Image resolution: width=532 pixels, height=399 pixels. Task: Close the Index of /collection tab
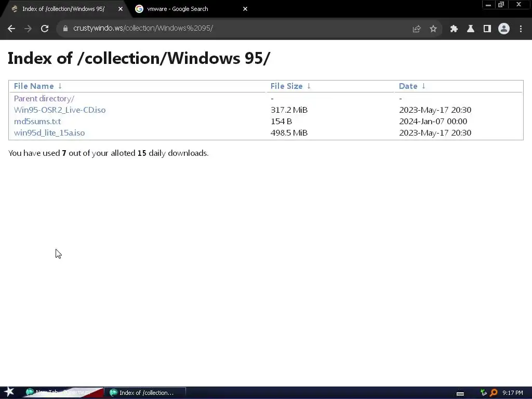pos(121,9)
